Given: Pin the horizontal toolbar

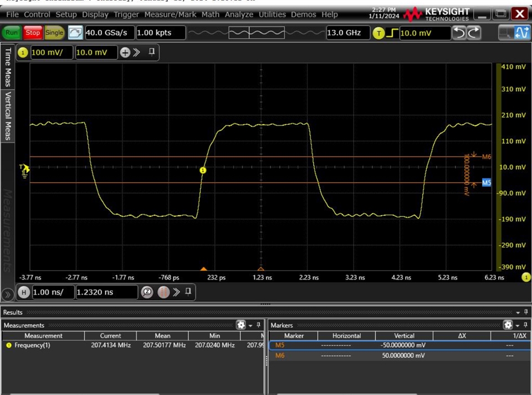Looking at the screenshot, I should (188, 291).
